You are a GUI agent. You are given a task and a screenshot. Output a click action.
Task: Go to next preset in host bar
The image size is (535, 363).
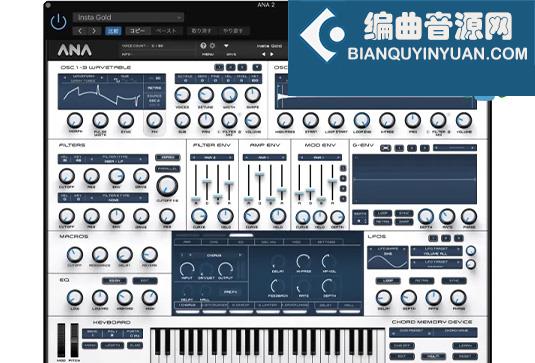click(x=94, y=31)
